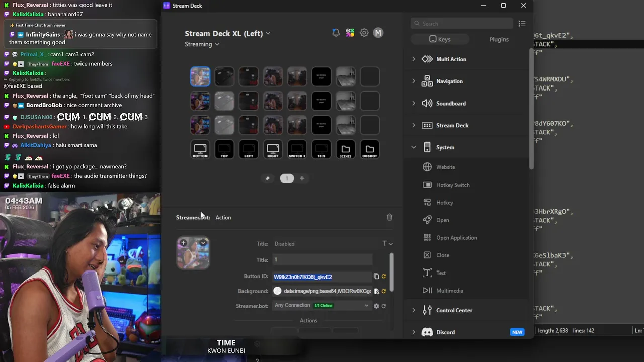Select the LEFT monitor key
Screen dimensions: 644x362
click(x=249, y=149)
